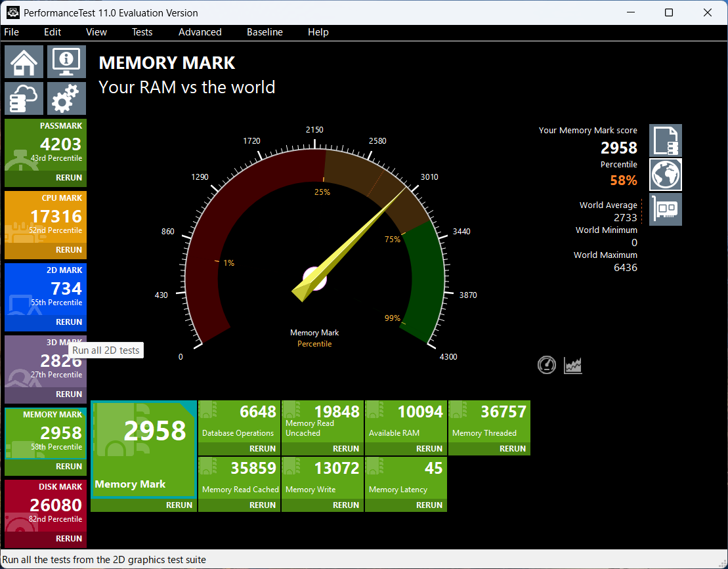Switch to the speedometer gauge view icon
728x569 pixels.
547,365
